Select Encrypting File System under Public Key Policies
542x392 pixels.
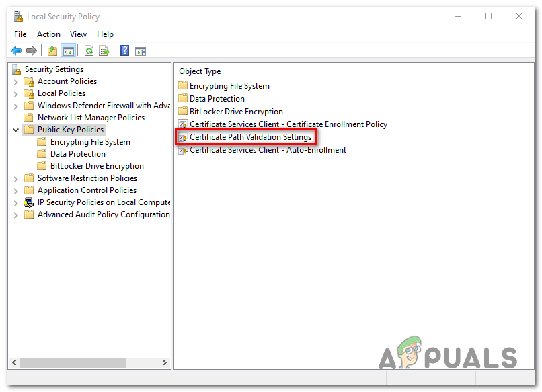tap(90, 142)
